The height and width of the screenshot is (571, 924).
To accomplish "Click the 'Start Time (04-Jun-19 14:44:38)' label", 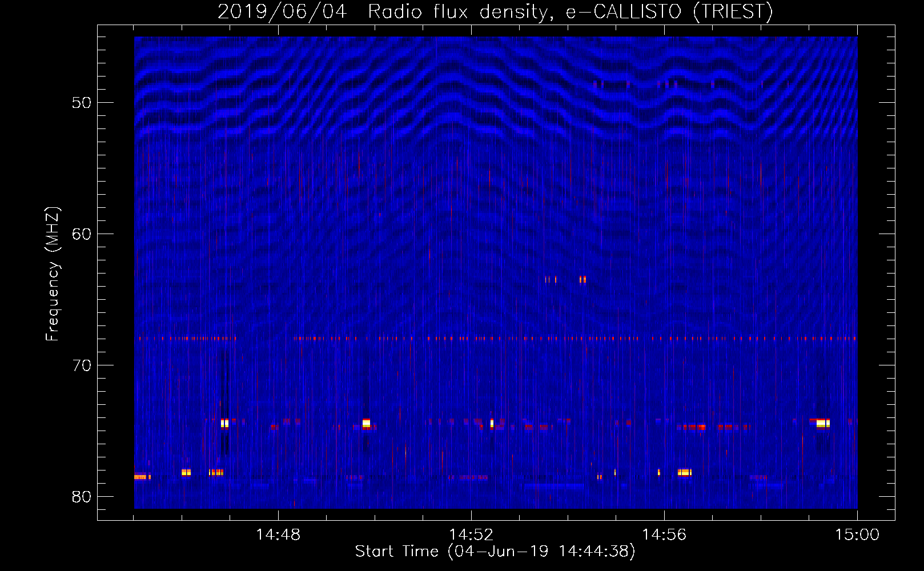I will (x=495, y=552).
